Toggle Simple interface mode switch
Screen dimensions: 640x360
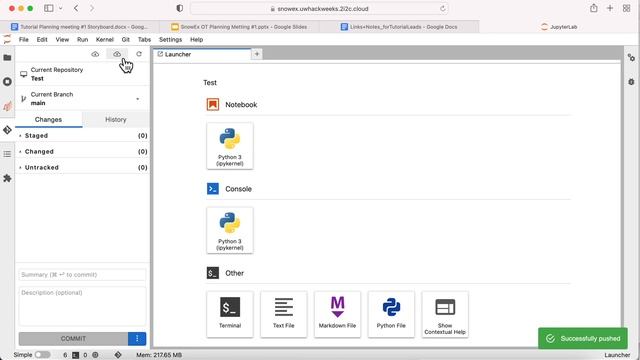coord(42,355)
